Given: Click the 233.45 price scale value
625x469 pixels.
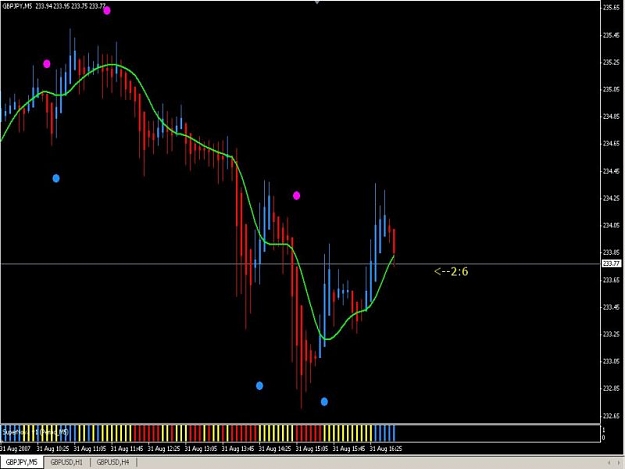Looking at the screenshot, I should click(x=611, y=307).
